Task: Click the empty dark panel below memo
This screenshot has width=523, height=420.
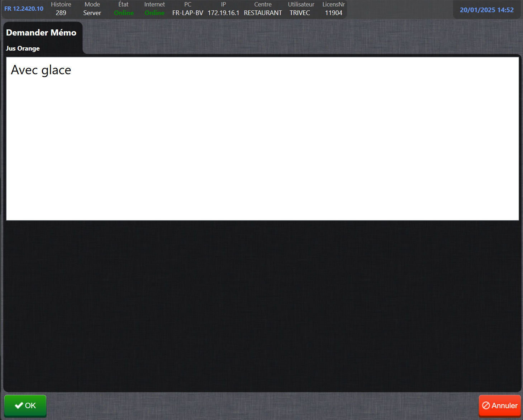Action: pyautogui.click(x=262, y=305)
